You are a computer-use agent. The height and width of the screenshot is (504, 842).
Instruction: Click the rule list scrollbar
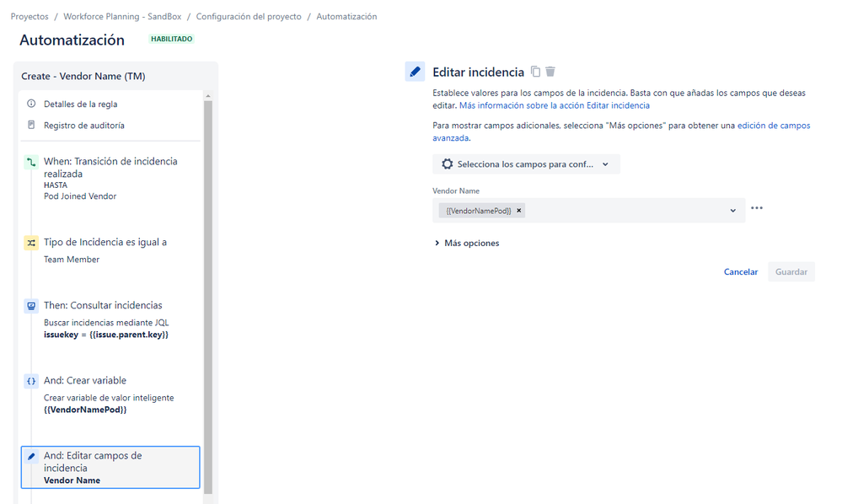(x=208, y=297)
